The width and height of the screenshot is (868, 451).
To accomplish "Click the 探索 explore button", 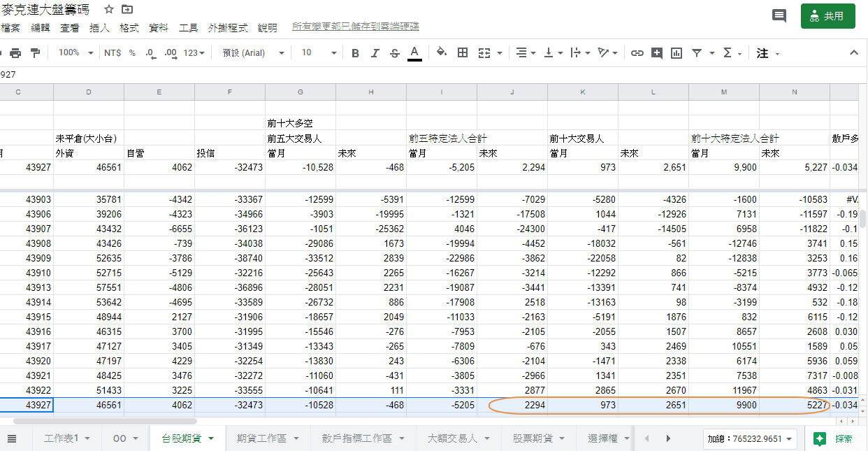I will [834, 438].
